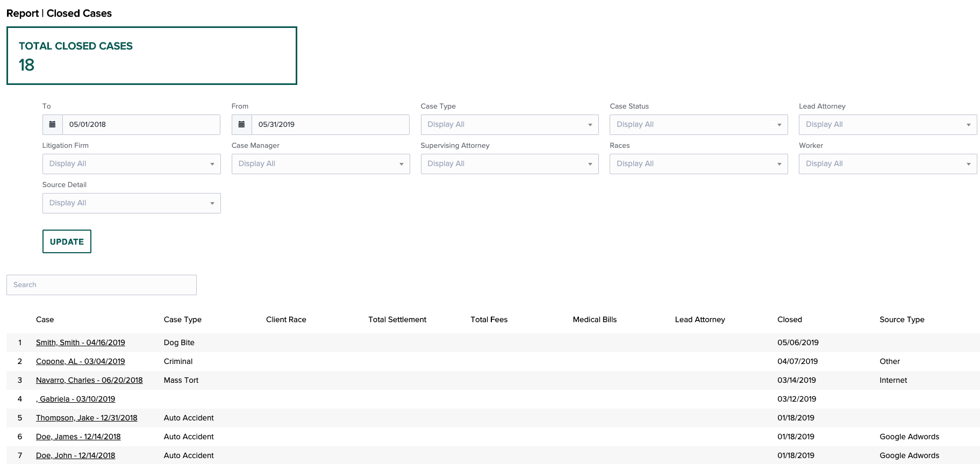Click closed date 04/07/2019

point(797,361)
